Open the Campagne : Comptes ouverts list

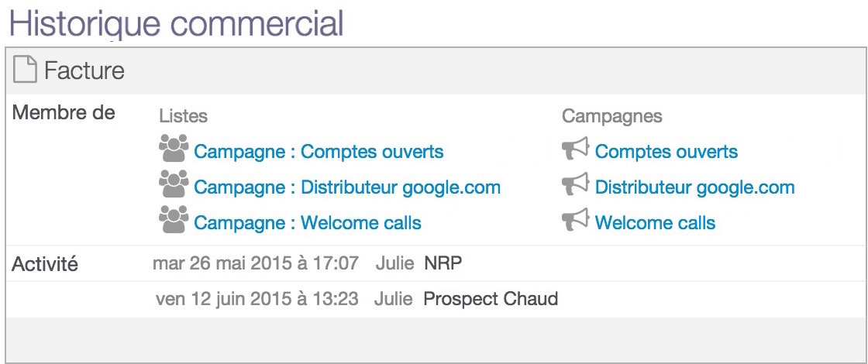pyautogui.click(x=319, y=152)
